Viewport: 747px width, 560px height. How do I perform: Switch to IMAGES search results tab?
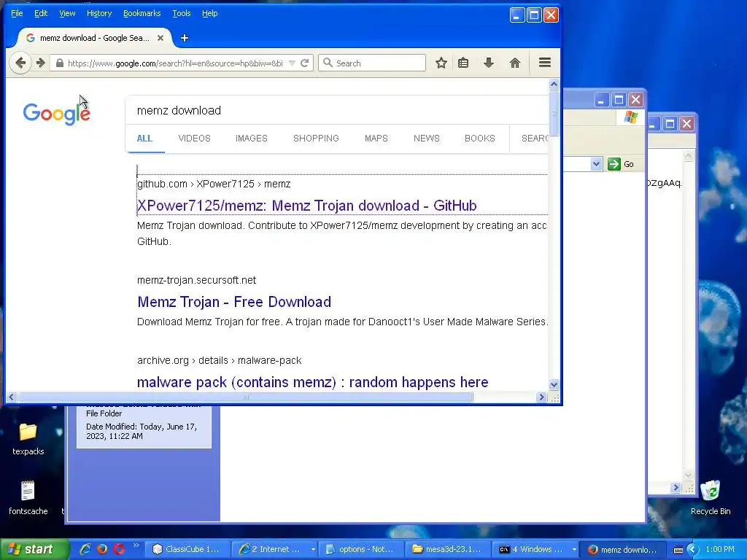click(252, 139)
